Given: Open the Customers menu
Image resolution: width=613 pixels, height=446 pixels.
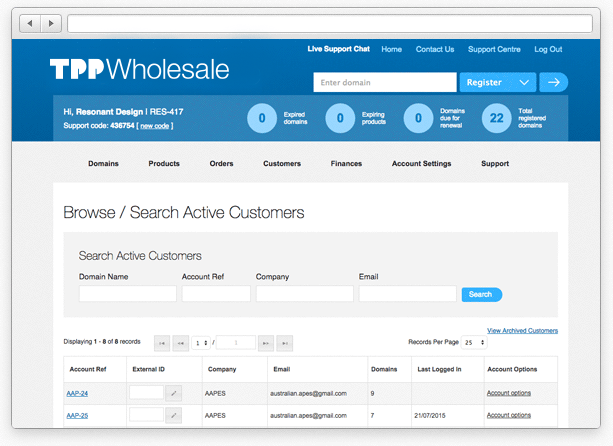Looking at the screenshot, I should coord(282,163).
